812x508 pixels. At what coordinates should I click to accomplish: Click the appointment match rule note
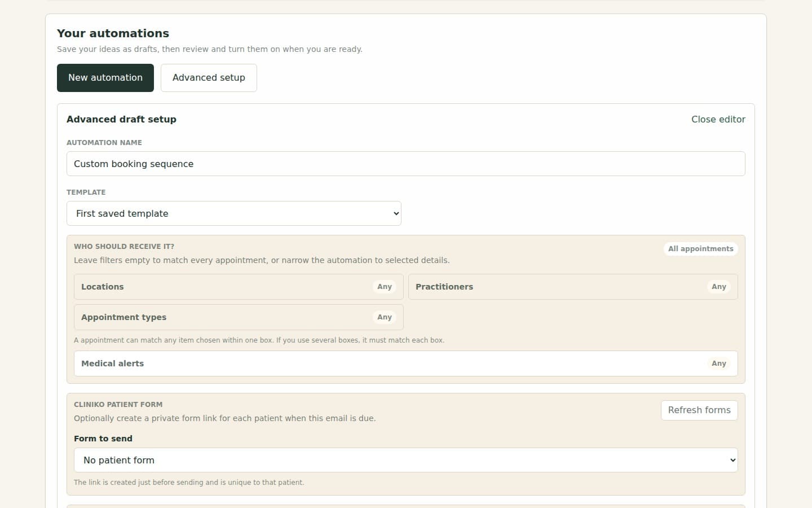coord(259,340)
